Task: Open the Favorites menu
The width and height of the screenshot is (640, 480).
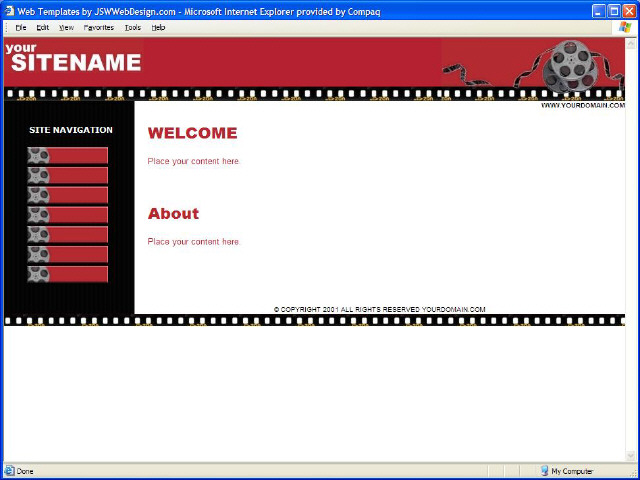Action: coord(99,28)
